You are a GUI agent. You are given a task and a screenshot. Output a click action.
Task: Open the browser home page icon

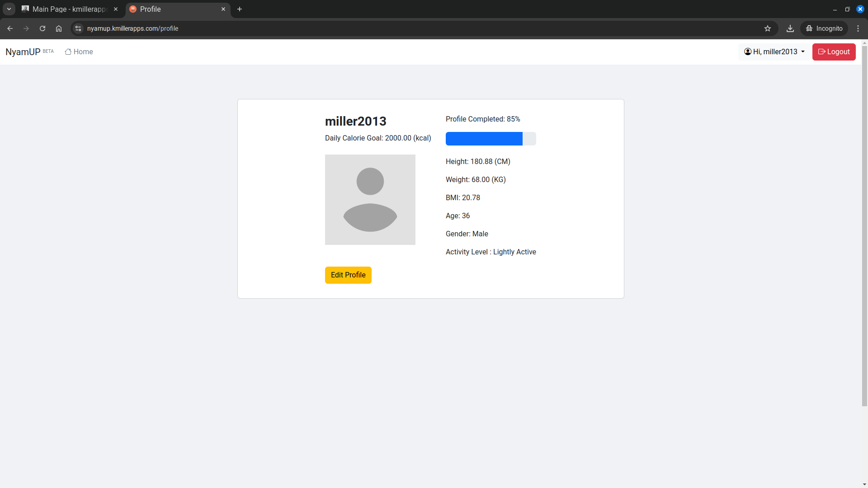(59, 28)
